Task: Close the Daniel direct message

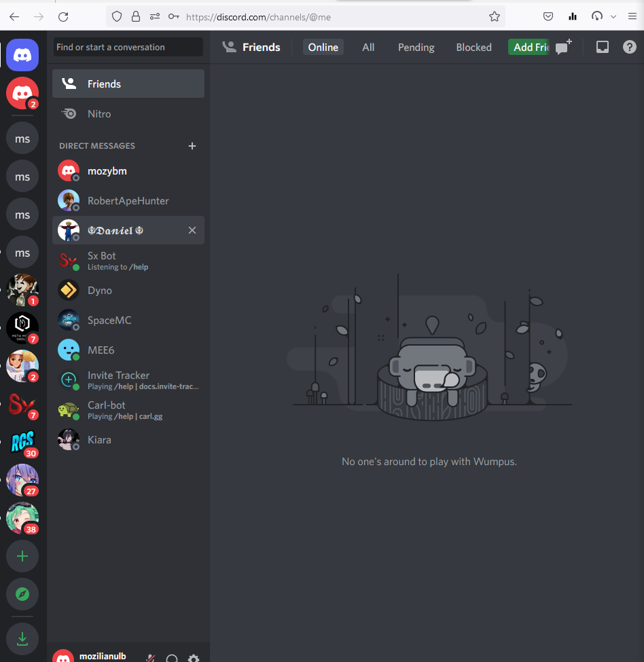Action: point(192,230)
